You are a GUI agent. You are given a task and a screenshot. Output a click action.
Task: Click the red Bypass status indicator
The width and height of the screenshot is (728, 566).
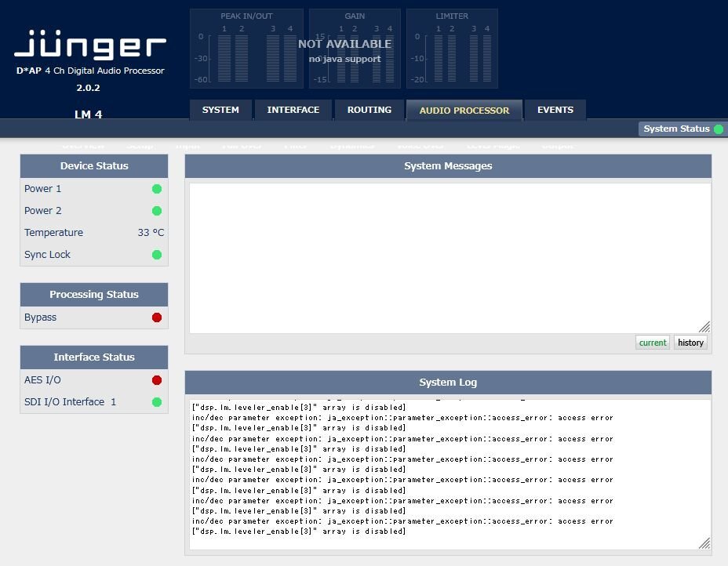(157, 317)
